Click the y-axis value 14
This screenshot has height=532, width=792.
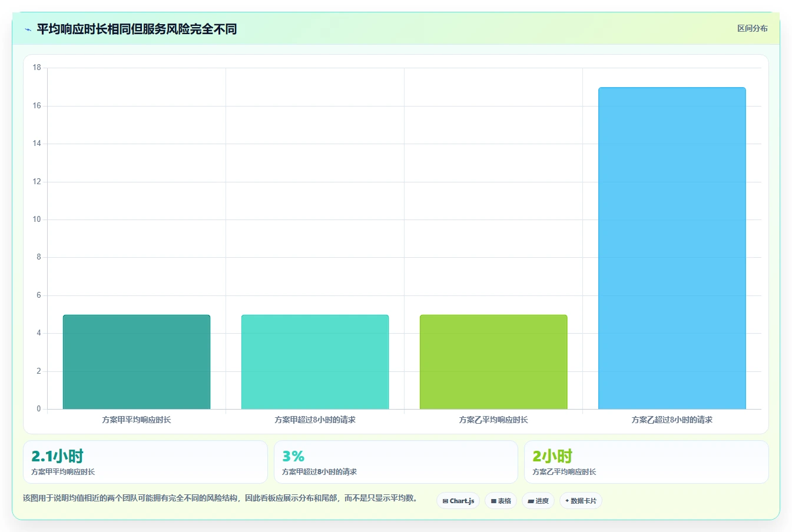[37, 144]
